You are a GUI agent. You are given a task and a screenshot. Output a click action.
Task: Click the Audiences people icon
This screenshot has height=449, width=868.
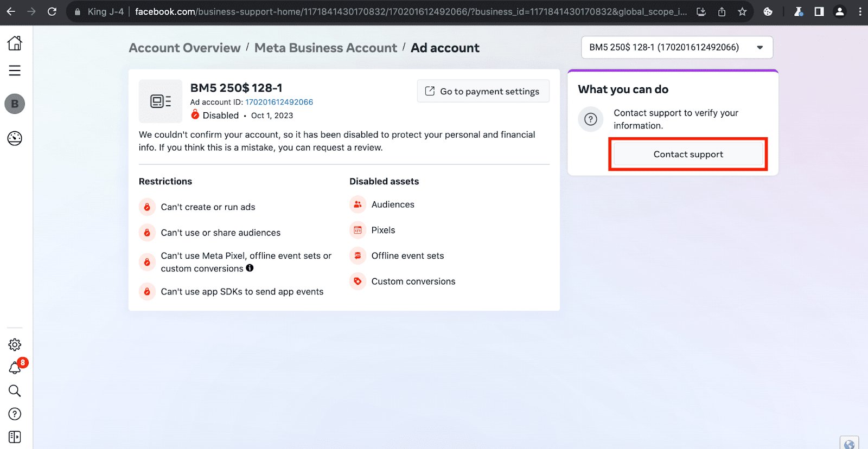pyautogui.click(x=358, y=204)
